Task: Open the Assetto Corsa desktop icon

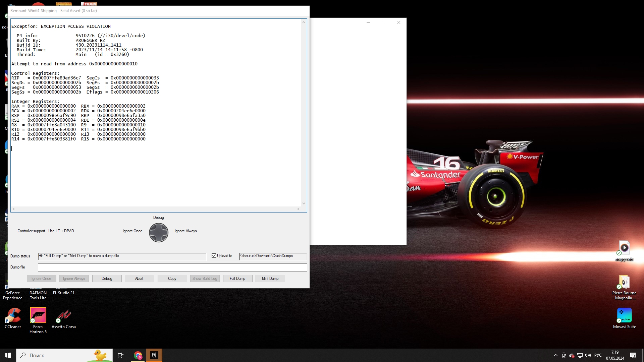Action: pos(64,319)
